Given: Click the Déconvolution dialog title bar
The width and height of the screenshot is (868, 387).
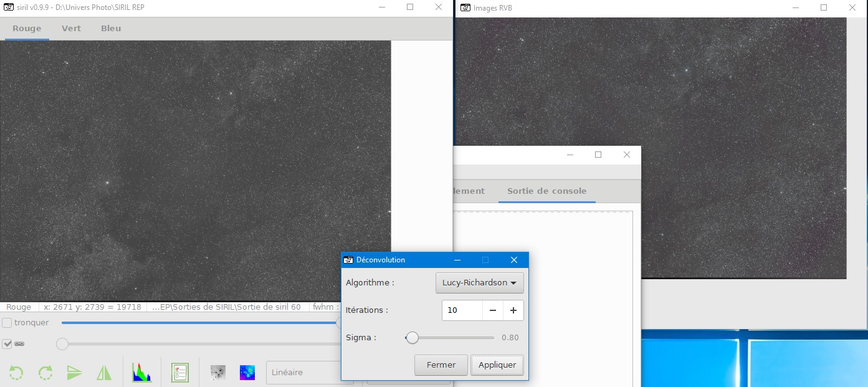Looking at the screenshot, I should [435, 260].
